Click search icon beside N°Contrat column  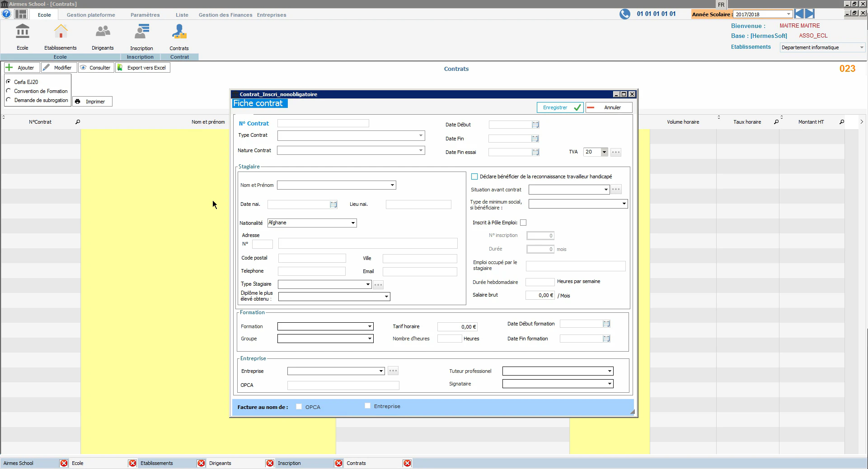click(x=78, y=122)
